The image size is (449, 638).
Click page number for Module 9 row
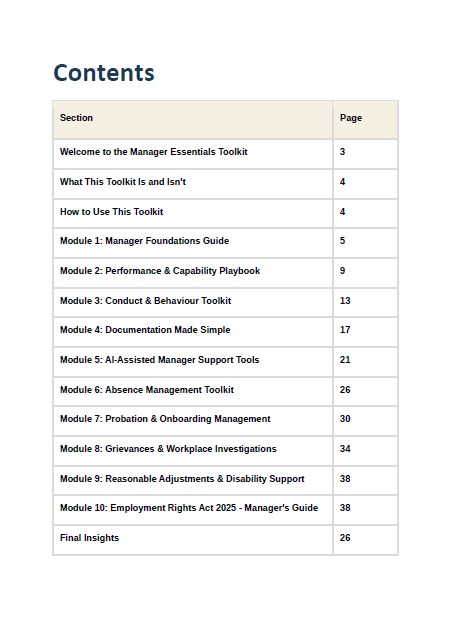pyautogui.click(x=345, y=479)
